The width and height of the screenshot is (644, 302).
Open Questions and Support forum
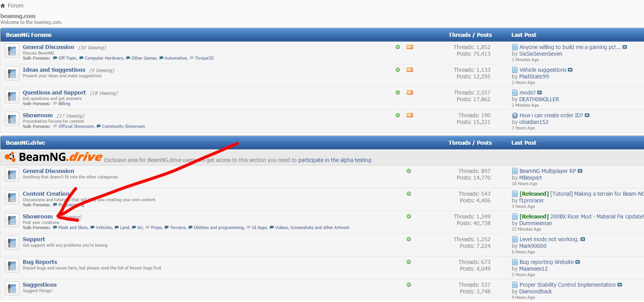click(x=54, y=93)
